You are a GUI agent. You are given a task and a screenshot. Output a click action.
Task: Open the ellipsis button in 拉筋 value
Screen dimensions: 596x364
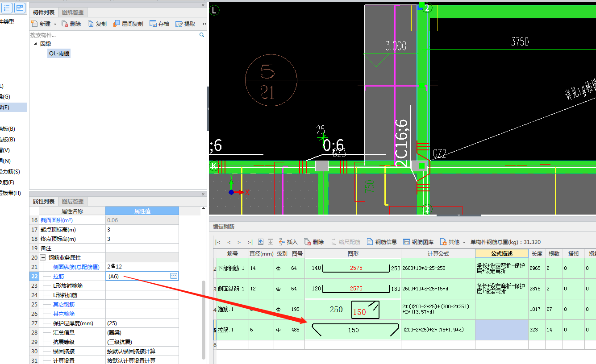point(174,276)
